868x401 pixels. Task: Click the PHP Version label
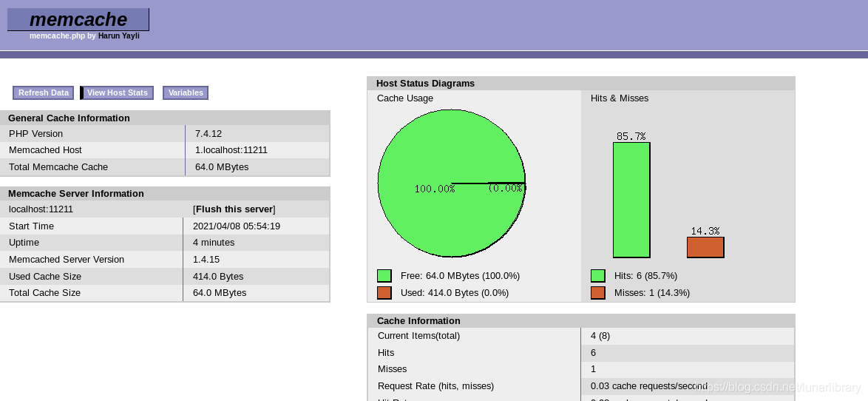click(x=36, y=133)
